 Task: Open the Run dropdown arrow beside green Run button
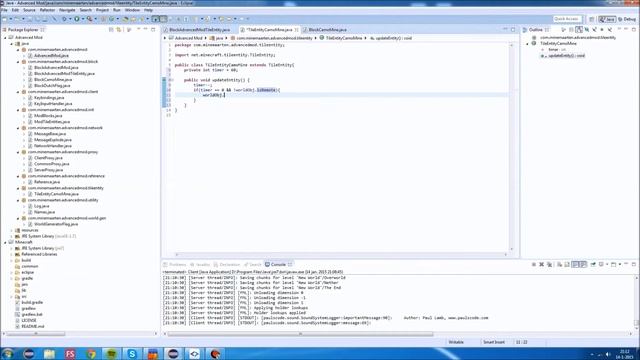(83, 19)
